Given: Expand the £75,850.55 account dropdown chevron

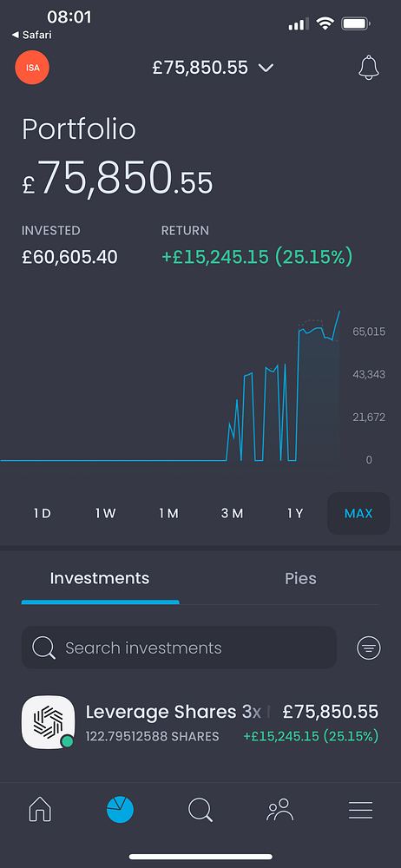Looking at the screenshot, I should pyautogui.click(x=266, y=68).
